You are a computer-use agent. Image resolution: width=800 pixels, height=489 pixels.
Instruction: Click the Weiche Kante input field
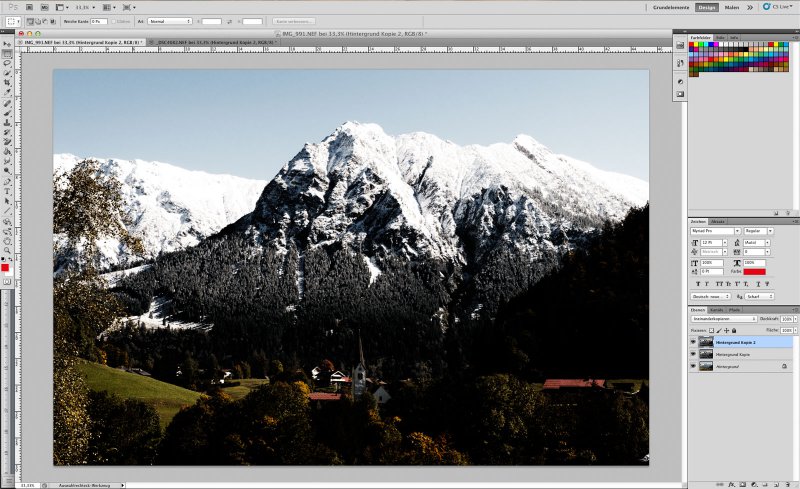click(x=99, y=20)
